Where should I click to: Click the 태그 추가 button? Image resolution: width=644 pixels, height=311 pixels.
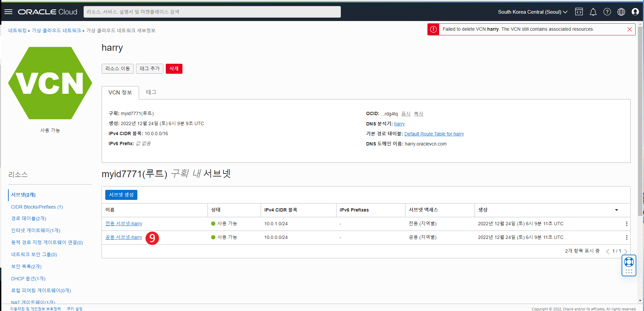[150, 68]
